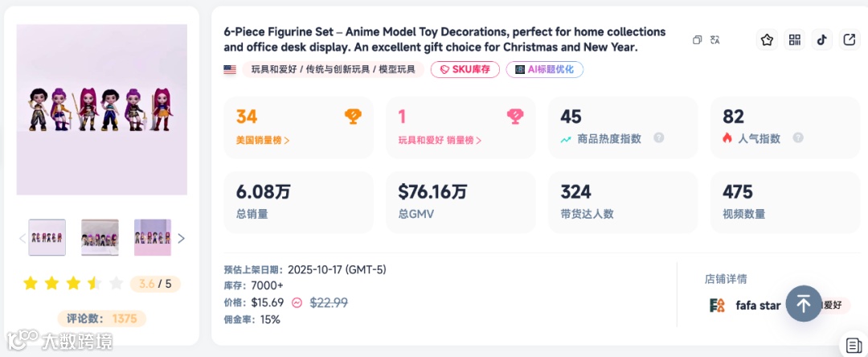
Task: Click the price trend icon beside $15.69
Action: (x=297, y=303)
